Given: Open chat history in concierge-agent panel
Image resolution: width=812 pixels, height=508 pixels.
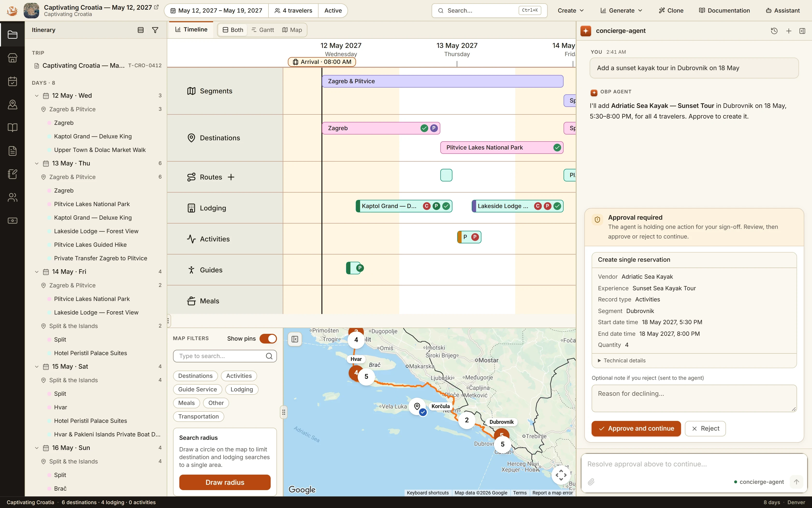Looking at the screenshot, I should click(774, 31).
